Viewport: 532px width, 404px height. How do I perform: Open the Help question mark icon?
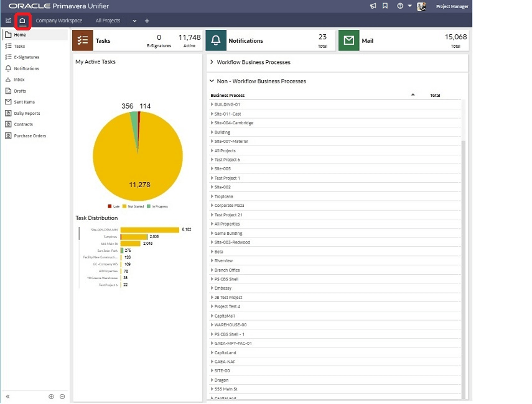coord(399,6)
